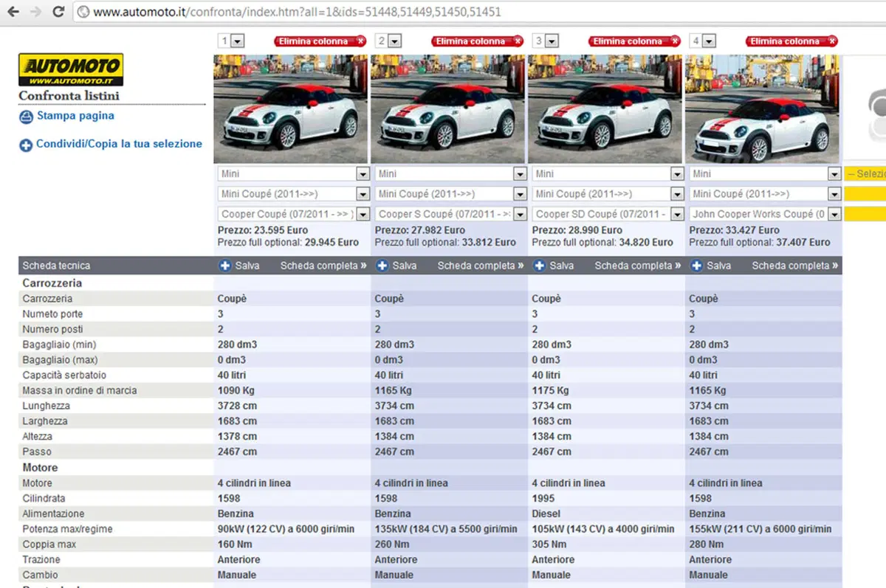Open Scheda completa for Cooper S Coupé
The height and width of the screenshot is (588, 886).
click(481, 266)
